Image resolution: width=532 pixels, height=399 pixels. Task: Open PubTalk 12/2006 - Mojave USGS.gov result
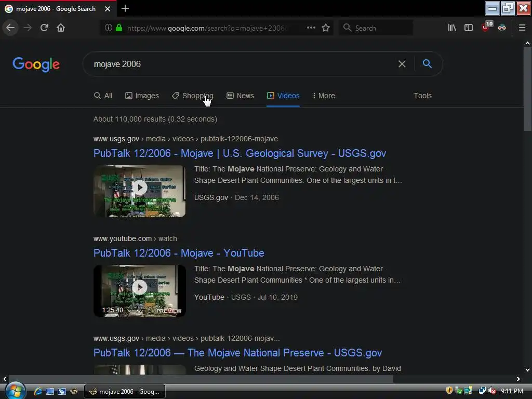click(x=240, y=153)
